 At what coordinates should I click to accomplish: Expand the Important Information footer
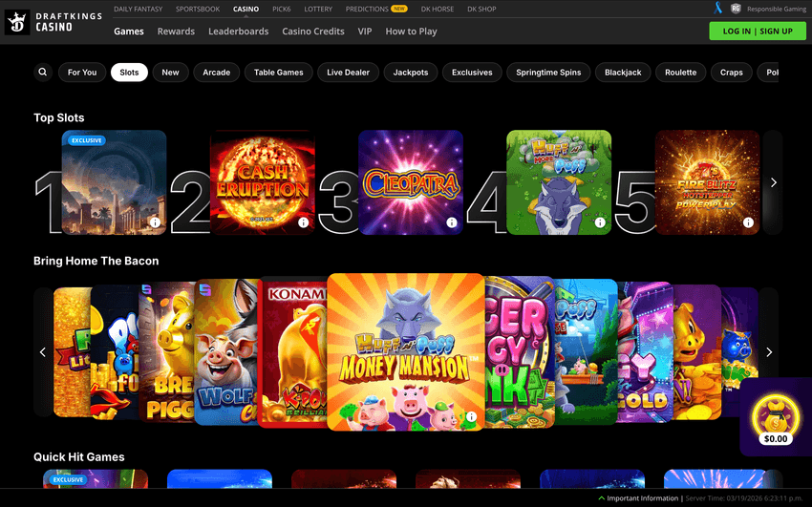638,498
